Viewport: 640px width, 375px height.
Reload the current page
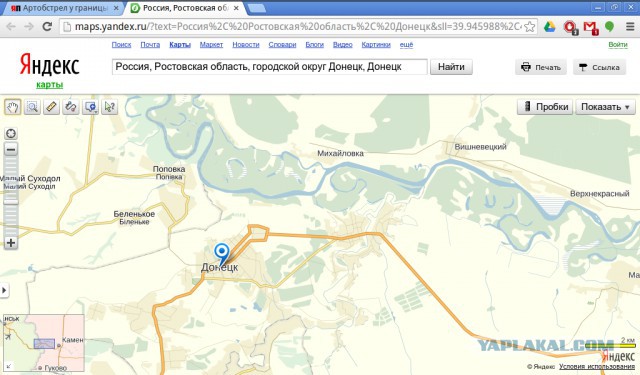pos(47,27)
